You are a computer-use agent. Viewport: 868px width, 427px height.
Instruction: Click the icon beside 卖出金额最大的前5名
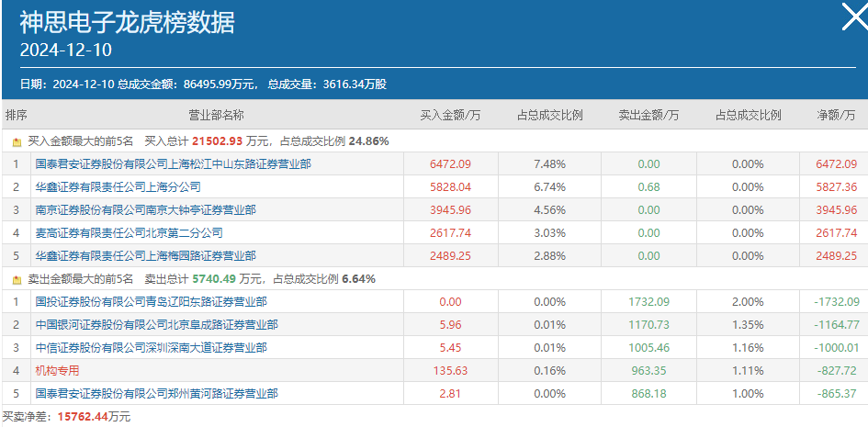point(17,280)
